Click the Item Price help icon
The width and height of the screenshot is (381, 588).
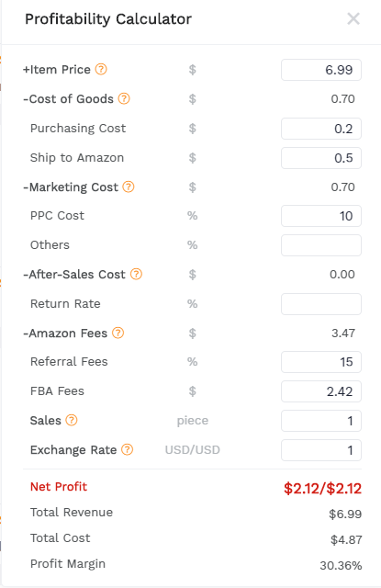pos(101,70)
